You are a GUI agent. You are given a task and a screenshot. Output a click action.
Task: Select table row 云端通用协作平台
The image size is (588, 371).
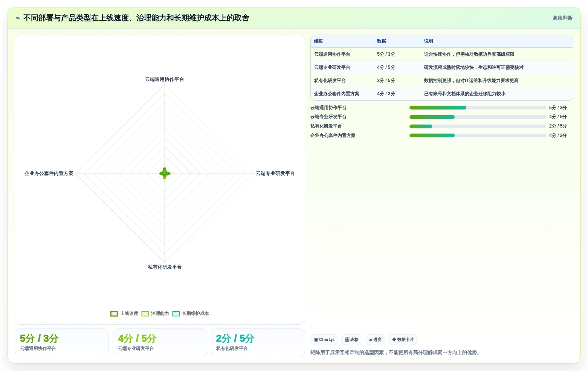[441, 54]
